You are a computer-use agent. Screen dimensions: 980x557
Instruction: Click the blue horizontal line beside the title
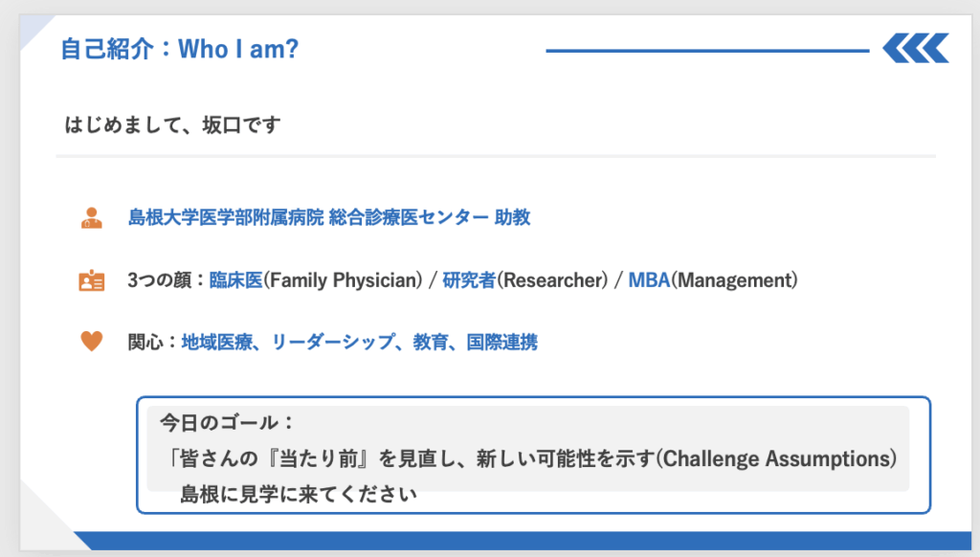706,50
